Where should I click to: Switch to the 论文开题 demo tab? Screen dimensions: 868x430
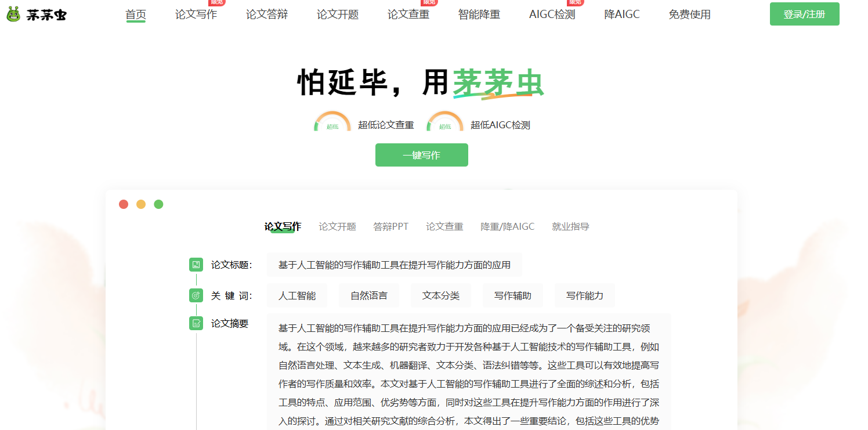click(x=337, y=227)
